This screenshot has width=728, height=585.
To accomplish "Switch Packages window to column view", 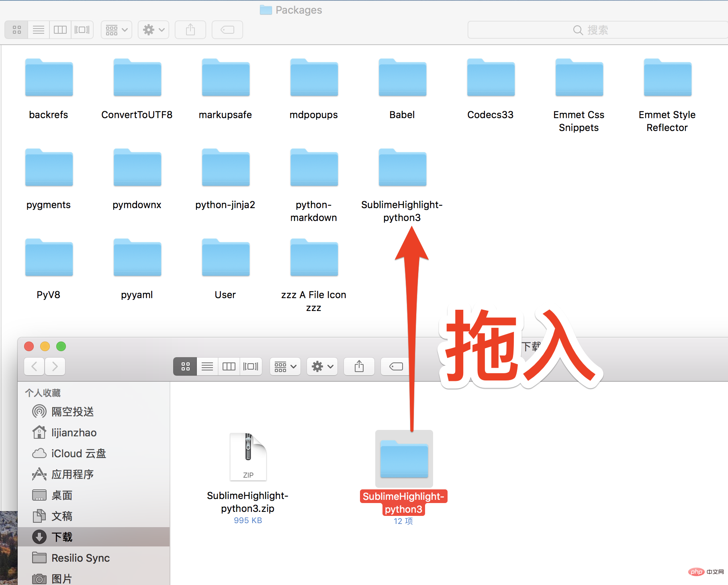I will point(60,30).
